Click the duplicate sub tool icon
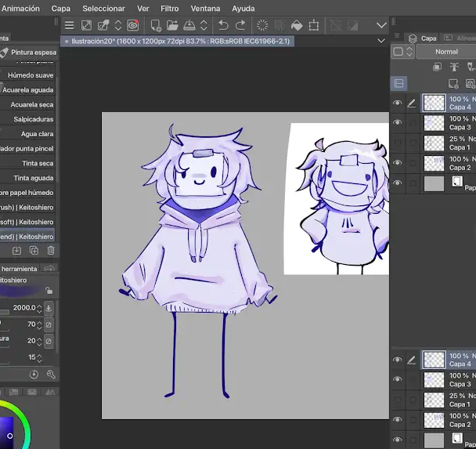This screenshot has height=449, width=476. coord(34,250)
